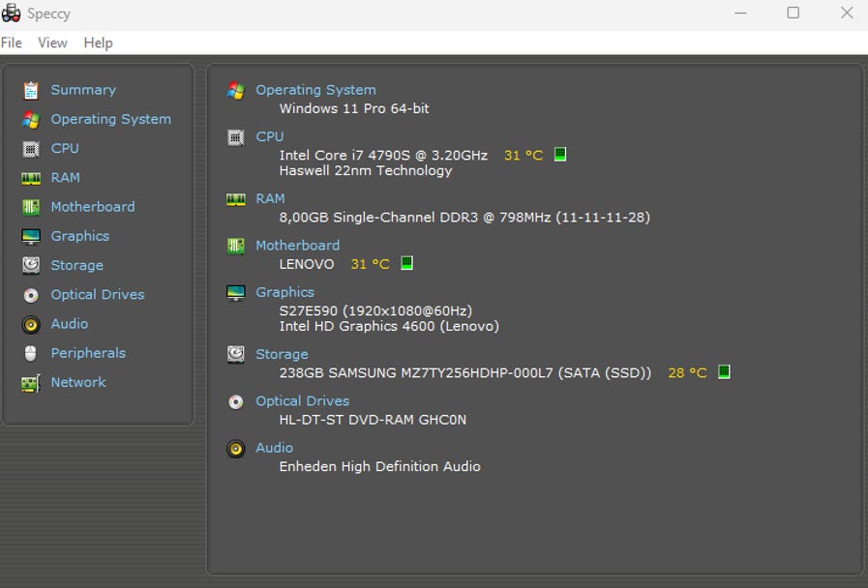The height and width of the screenshot is (588, 868).
Task: Click the green Storage temperature indicator
Action: (724, 371)
